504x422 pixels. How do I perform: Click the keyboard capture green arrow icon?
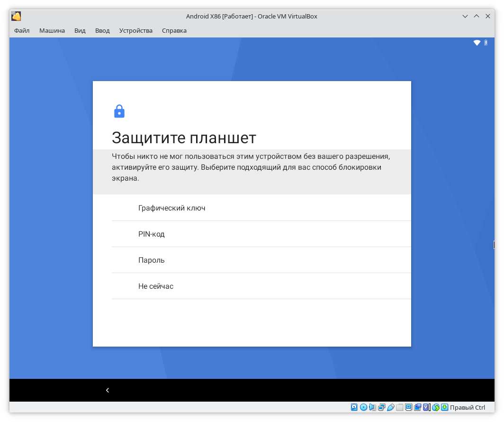point(444,407)
